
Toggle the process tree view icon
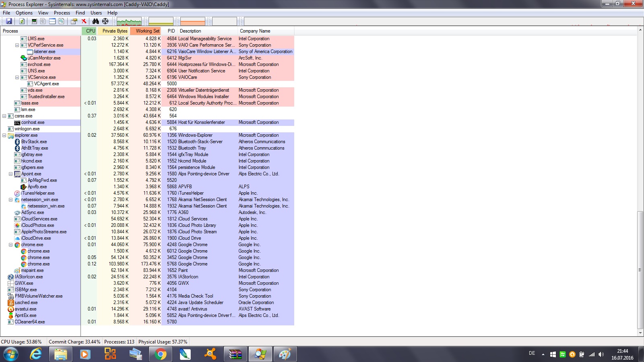[x=43, y=21]
